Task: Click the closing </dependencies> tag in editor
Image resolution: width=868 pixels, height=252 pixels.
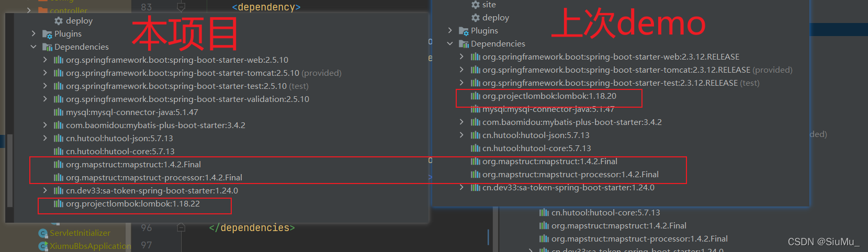Action: [x=252, y=228]
